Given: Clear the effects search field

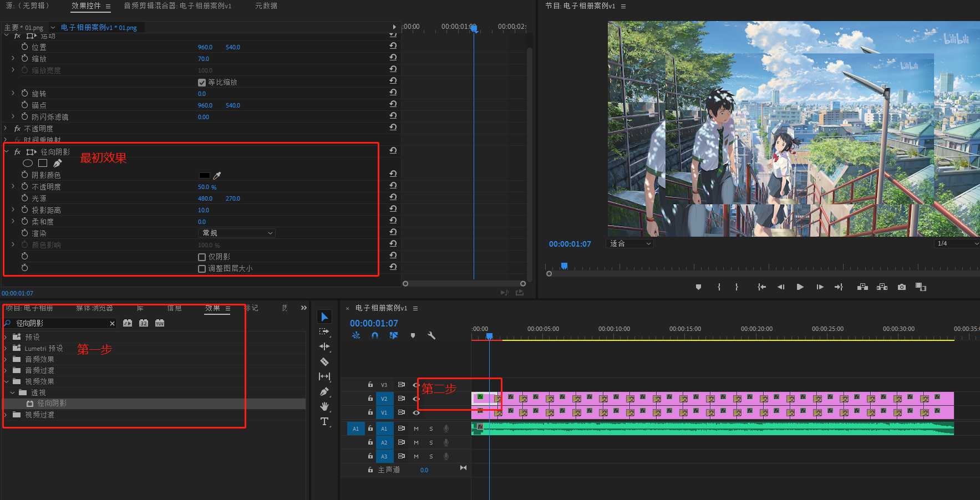Looking at the screenshot, I should tap(113, 323).
